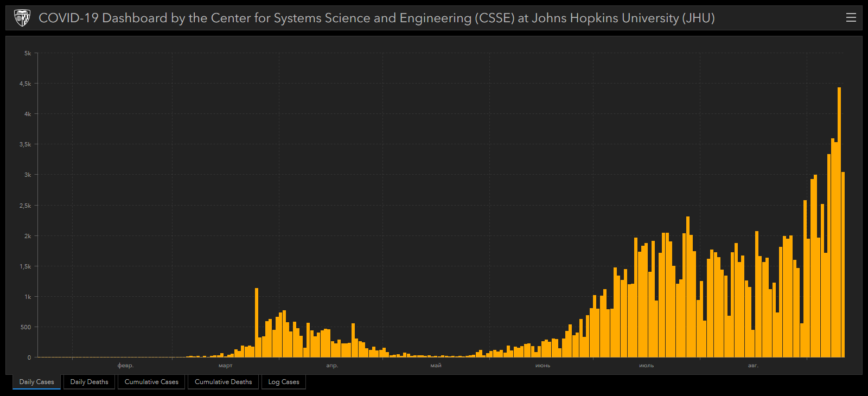Select the март label on the x-axis
Image resolution: width=868 pixels, height=396 pixels.
point(226,366)
